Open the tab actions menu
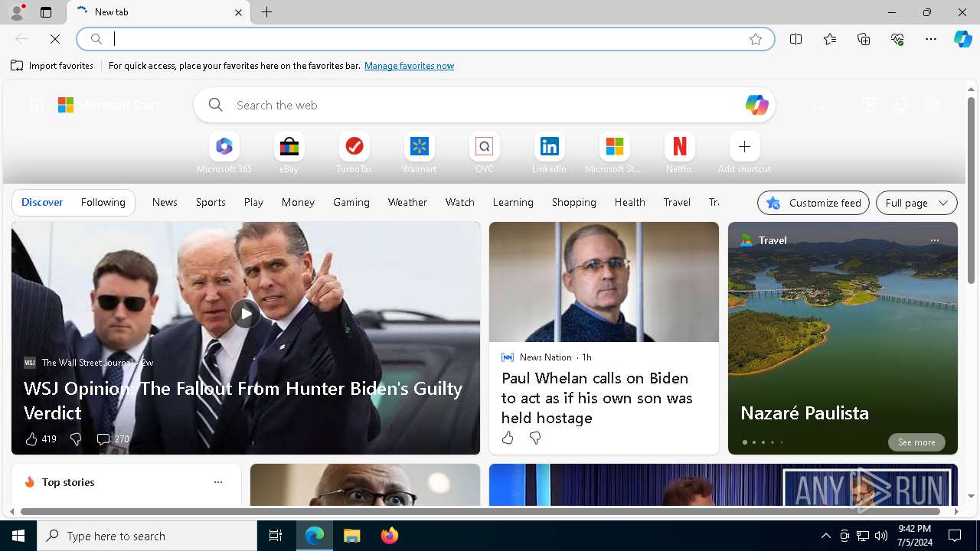The image size is (980, 551). click(x=46, y=12)
